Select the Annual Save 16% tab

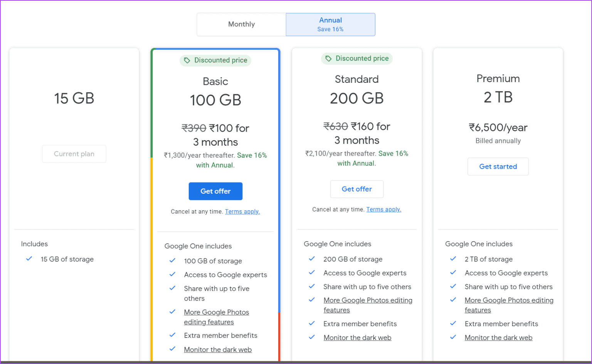[330, 24]
